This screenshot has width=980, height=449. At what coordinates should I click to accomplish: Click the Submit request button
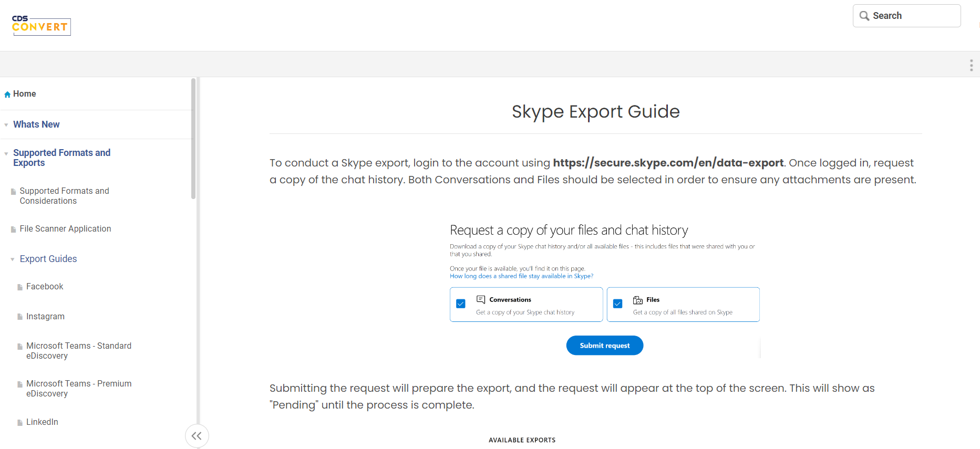[x=605, y=346]
